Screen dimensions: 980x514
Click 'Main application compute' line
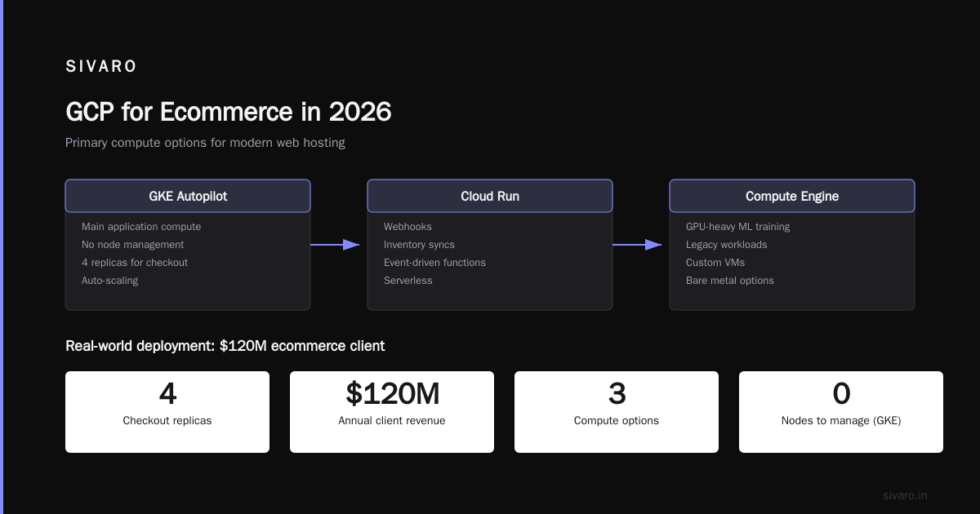(x=141, y=227)
